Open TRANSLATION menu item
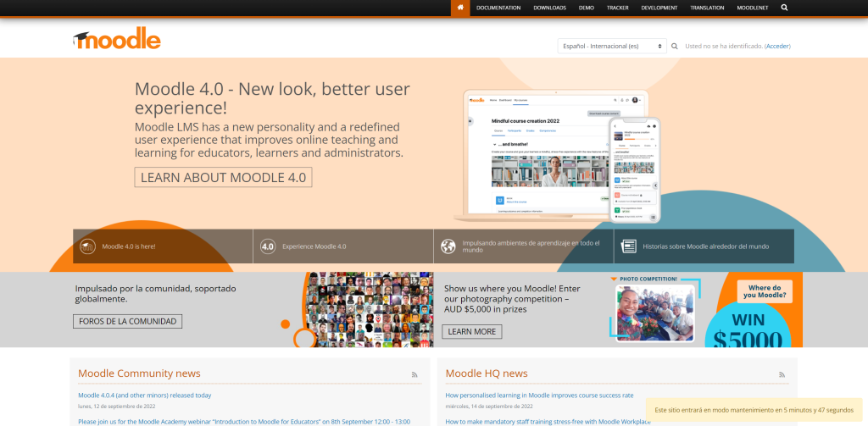Image resolution: width=868 pixels, height=426 pixels. (707, 8)
